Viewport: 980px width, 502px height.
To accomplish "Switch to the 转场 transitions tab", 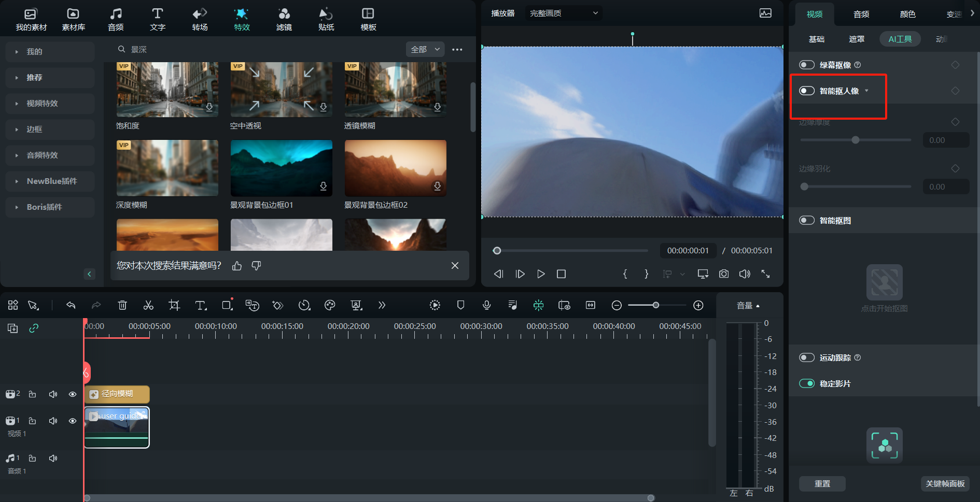I will coord(200,19).
